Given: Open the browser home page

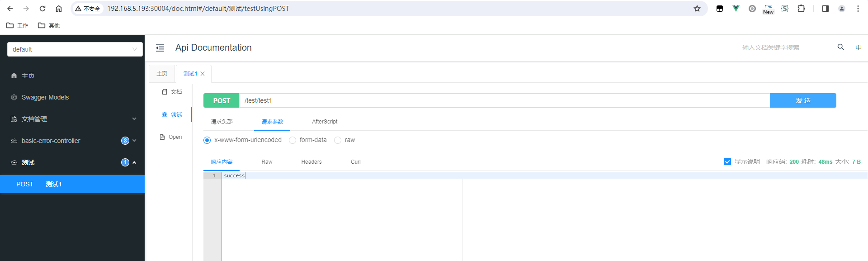Looking at the screenshot, I should (x=59, y=9).
